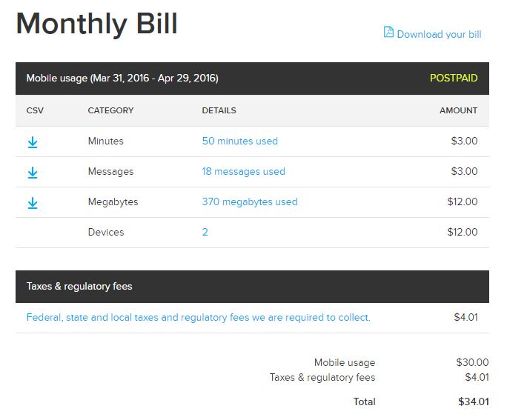Image resolution: width=507 pixels, height=420 pixels.
Task: Click the Monthly Bill page heading
Action: [96, 24]
